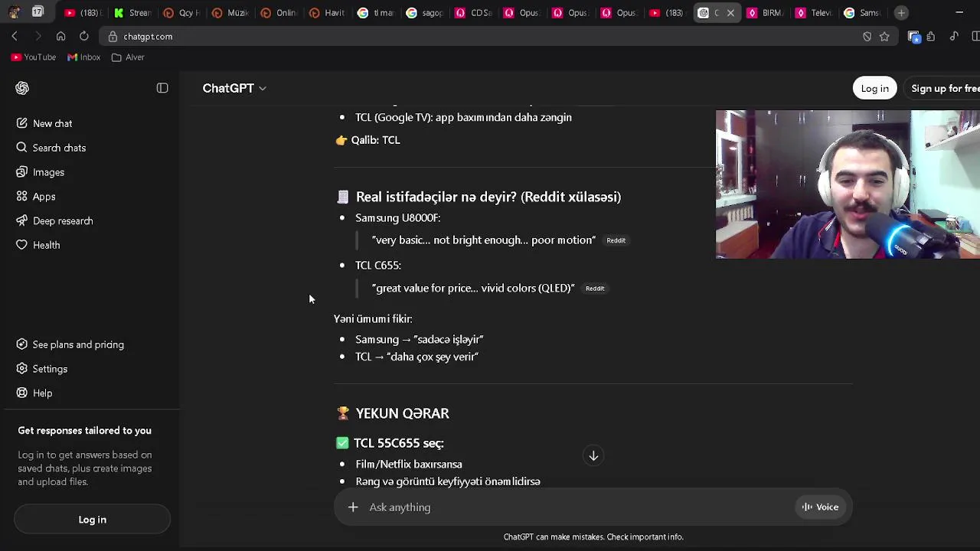980x551 pixels.
Task: Open the Alver bookmarks folder
Action: pyautogui.click(x=128, y=57)
